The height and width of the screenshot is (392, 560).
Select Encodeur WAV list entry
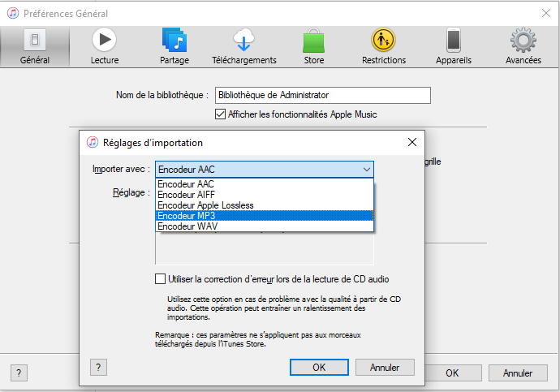pyautogui.click(x=264, y=226)
